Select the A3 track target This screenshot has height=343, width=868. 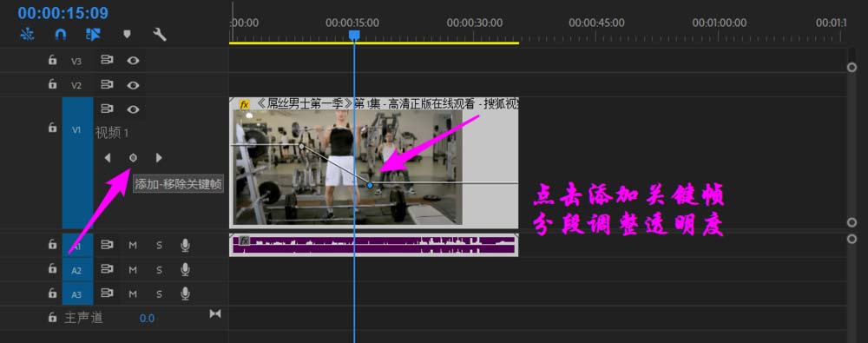pos(77,294)
